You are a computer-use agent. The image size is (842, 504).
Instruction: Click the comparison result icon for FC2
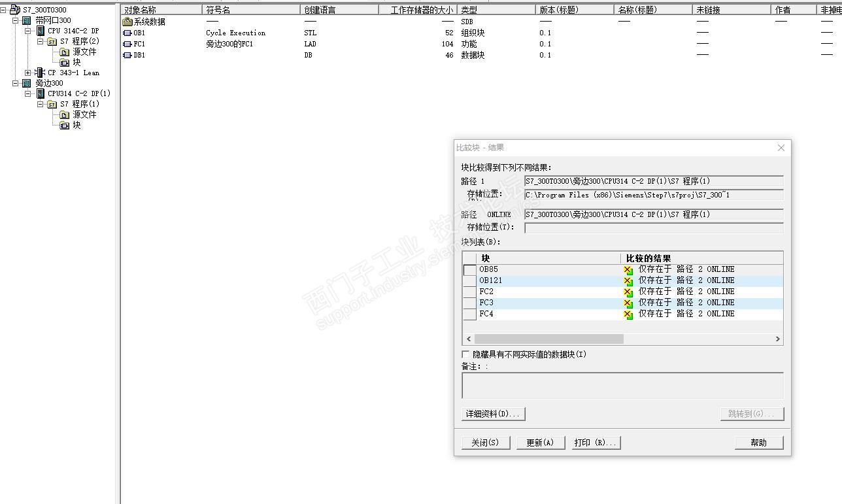coord(628,292)
